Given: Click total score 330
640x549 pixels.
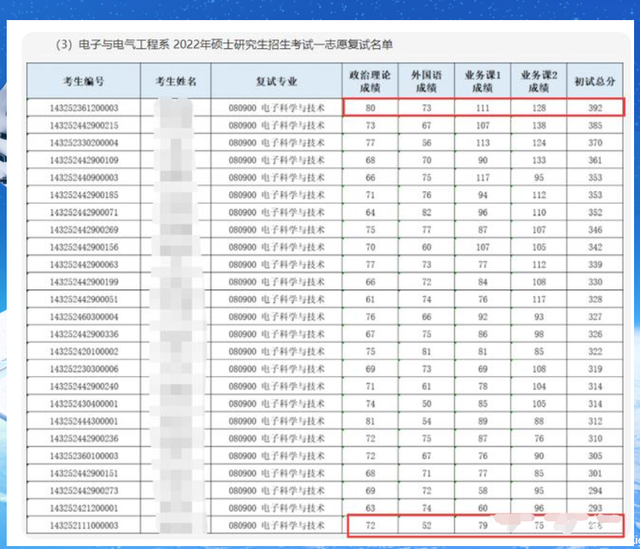Looking at the screenshot, I should tap(595, 282).
